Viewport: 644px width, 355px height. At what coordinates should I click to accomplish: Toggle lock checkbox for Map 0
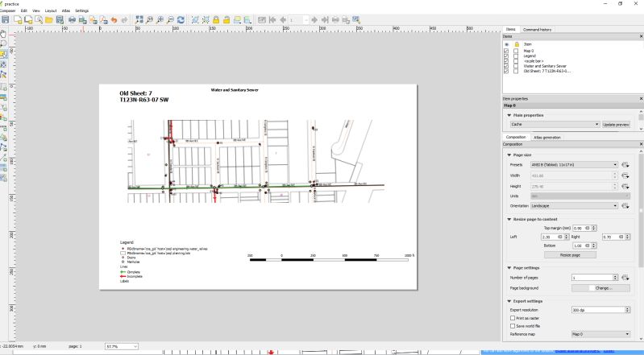tap(517, 51)
